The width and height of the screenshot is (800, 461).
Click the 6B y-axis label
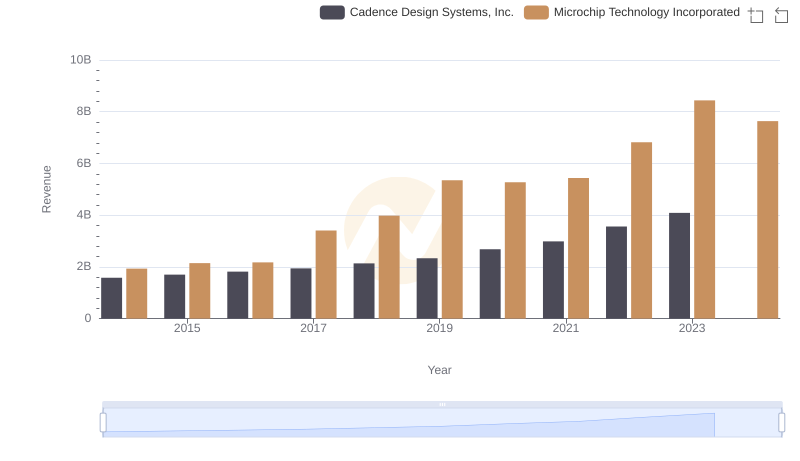coord(84,164)
